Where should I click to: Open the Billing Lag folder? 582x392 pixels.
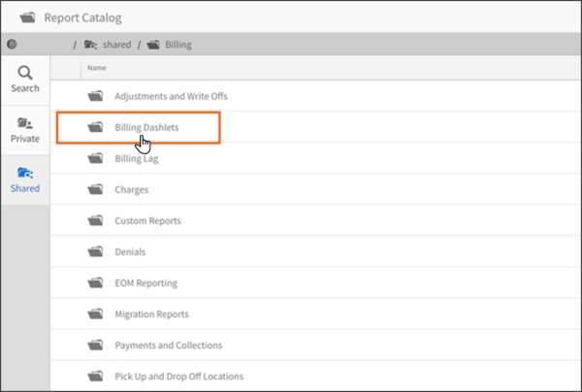coord(137,158)
